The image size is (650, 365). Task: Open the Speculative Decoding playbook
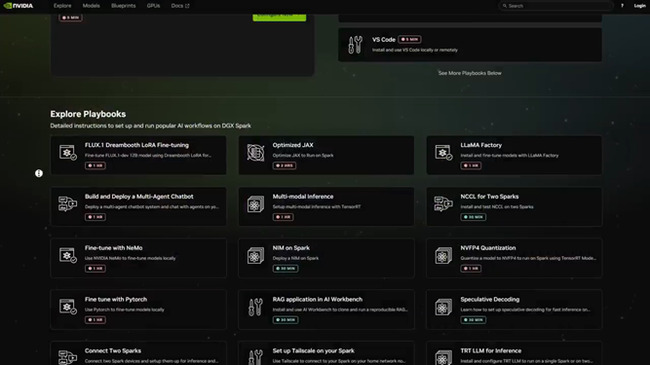coord(514,309)
